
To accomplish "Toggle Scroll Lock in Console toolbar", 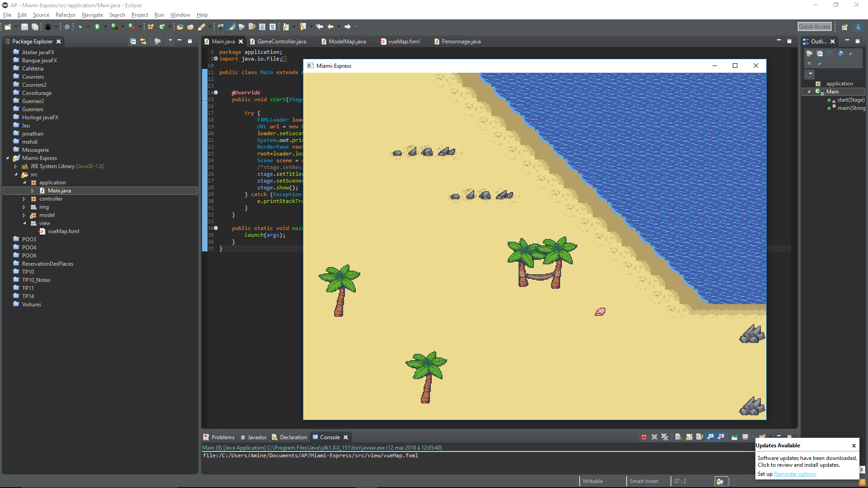I will point(689,437).
